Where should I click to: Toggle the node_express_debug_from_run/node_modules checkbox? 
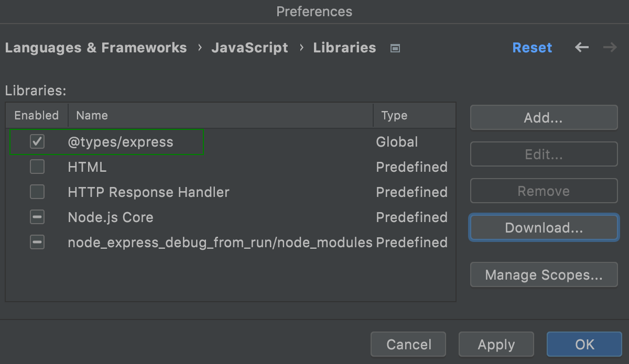coord(37,242)
